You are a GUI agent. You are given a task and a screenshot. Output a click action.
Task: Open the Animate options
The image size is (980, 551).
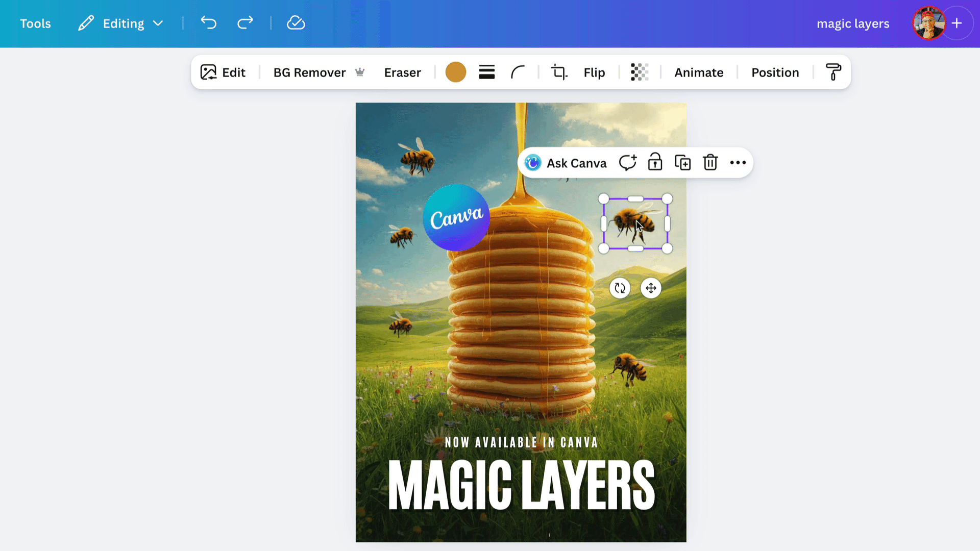tap(698, 72)
